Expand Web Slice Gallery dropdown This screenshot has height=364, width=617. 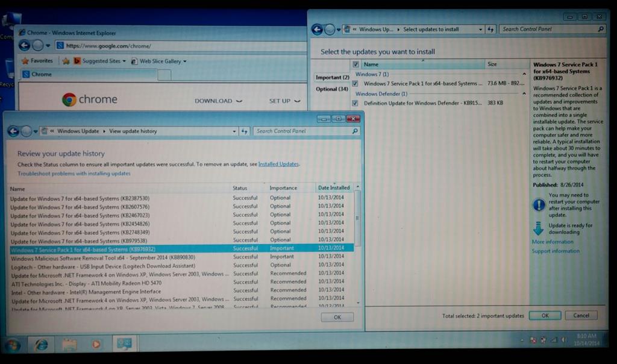point(185,61)
